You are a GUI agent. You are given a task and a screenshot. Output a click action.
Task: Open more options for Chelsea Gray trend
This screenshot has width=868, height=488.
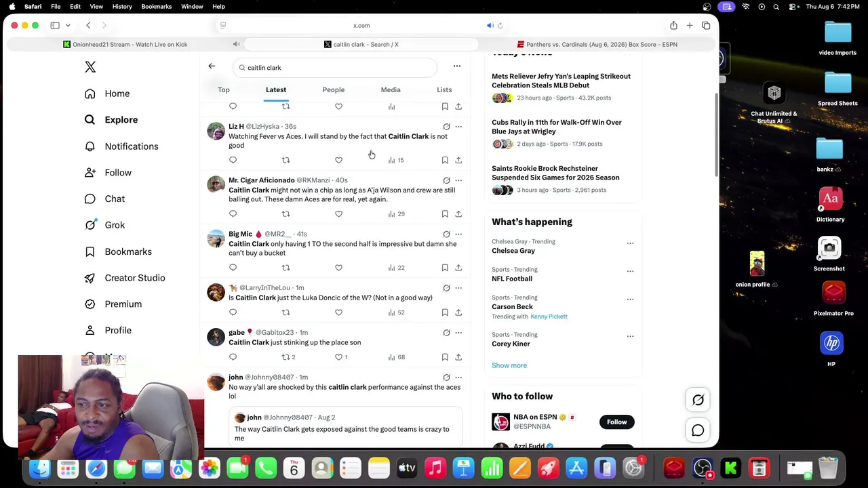click(x=630, y=243)
